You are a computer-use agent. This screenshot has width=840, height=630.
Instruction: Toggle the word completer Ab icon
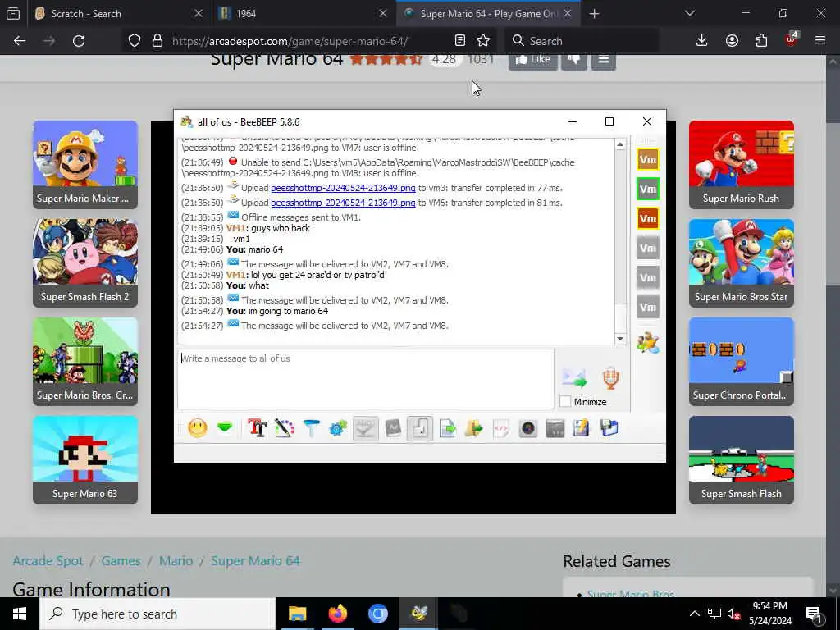point(393,428)
